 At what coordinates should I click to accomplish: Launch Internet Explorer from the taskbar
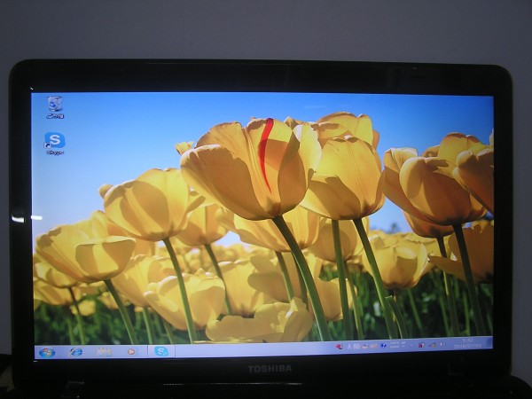point(75,352)
